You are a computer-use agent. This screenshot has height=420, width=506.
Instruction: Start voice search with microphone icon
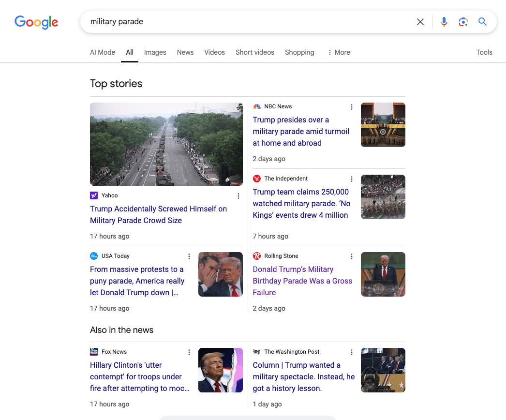coord(444,22)
